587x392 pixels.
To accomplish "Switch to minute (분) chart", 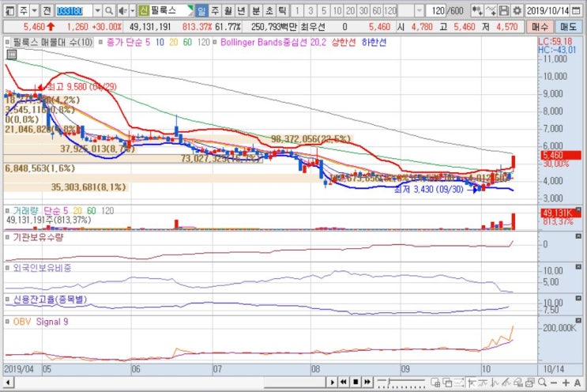I will [256, 11].
